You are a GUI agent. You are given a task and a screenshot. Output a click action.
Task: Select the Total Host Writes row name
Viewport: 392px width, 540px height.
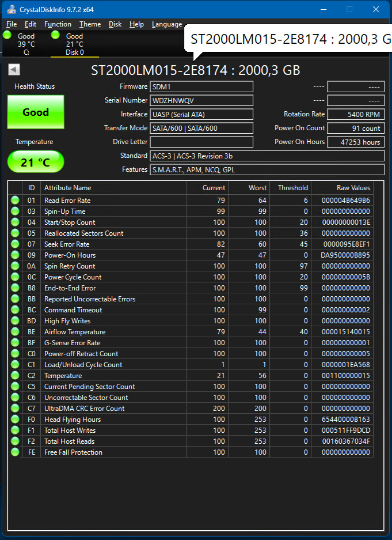[x=70, y=431]
